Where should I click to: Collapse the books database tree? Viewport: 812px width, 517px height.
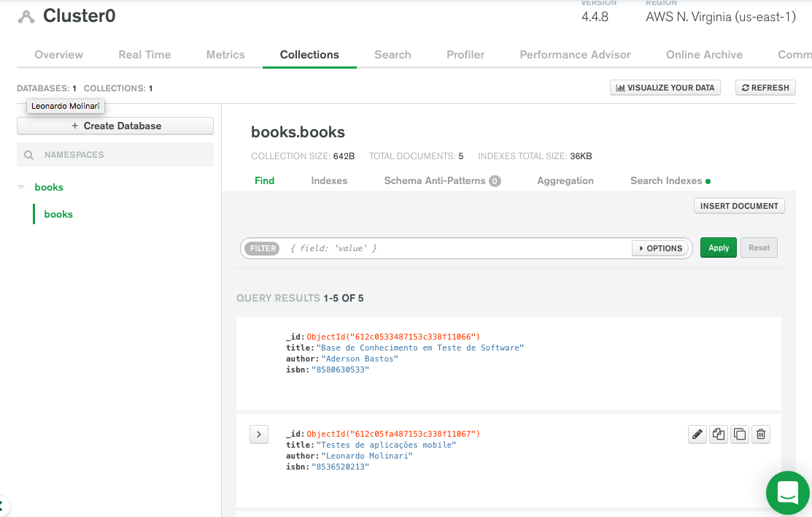(21, 187)
